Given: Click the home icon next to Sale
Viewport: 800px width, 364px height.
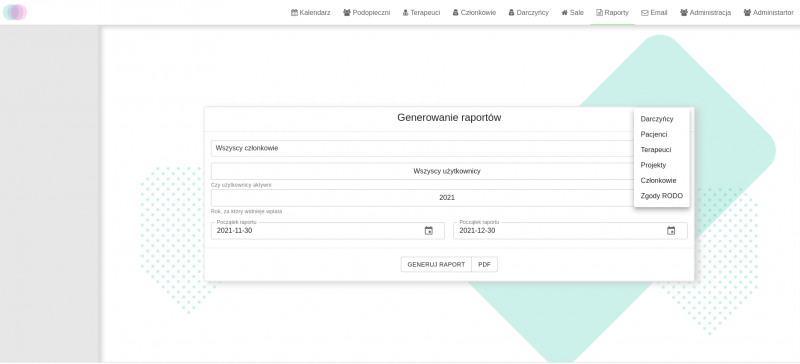Looking at the screenshot, I should pos(564,12).
